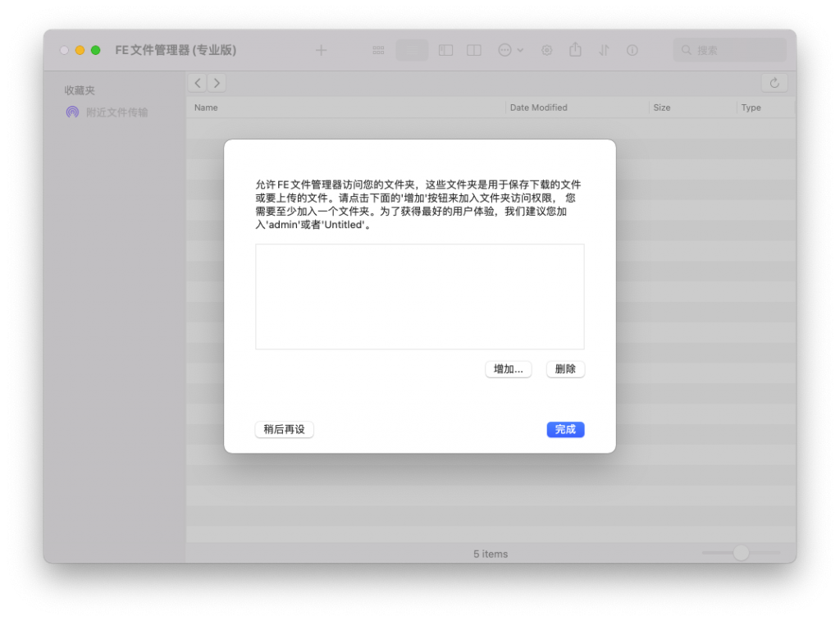Click the 5 items status text

coord(491,554)
